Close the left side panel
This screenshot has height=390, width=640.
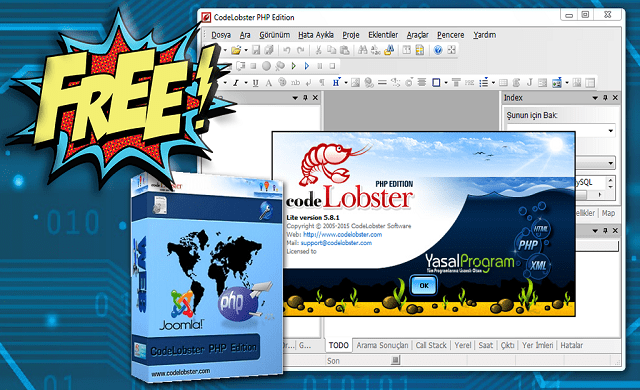click(315, 98)
